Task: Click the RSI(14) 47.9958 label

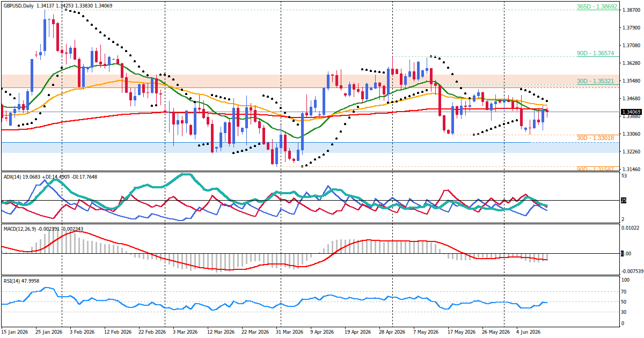Action: pos(22,281)
